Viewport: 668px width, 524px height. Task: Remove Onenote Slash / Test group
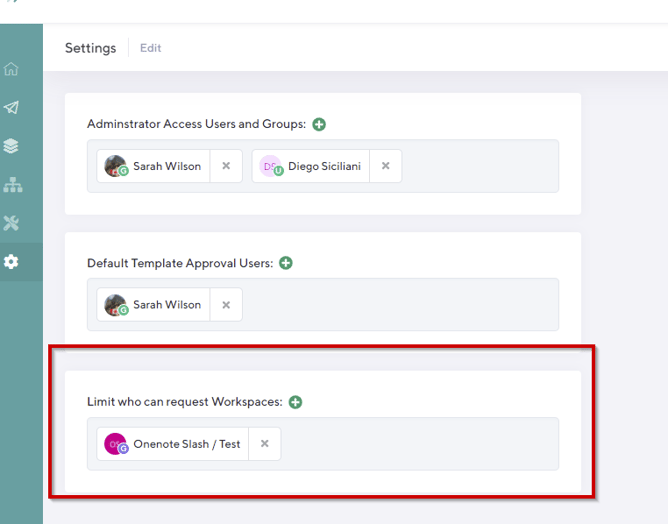(265, 444)
